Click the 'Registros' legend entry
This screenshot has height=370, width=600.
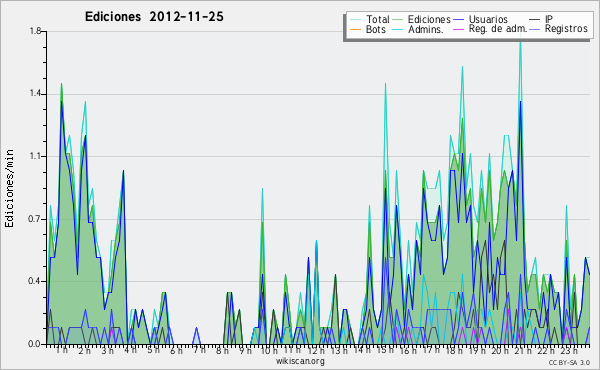[x=566, y=29]
